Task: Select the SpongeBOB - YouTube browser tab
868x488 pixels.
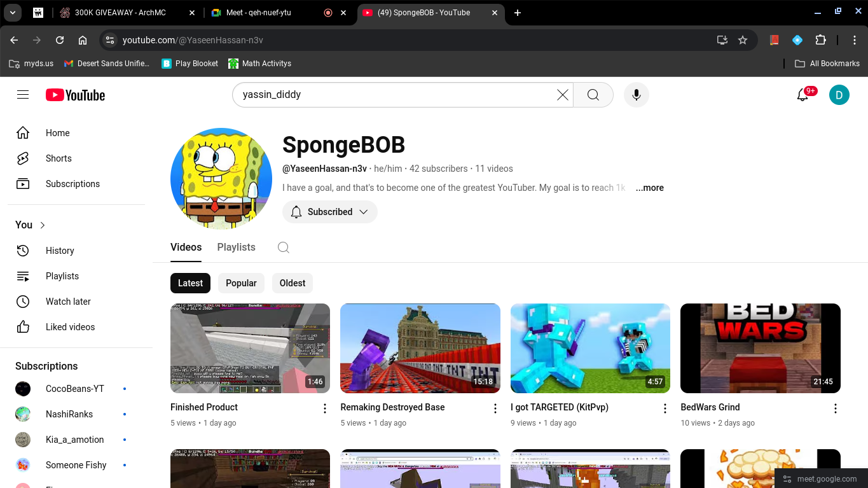Action: (430, 13)
